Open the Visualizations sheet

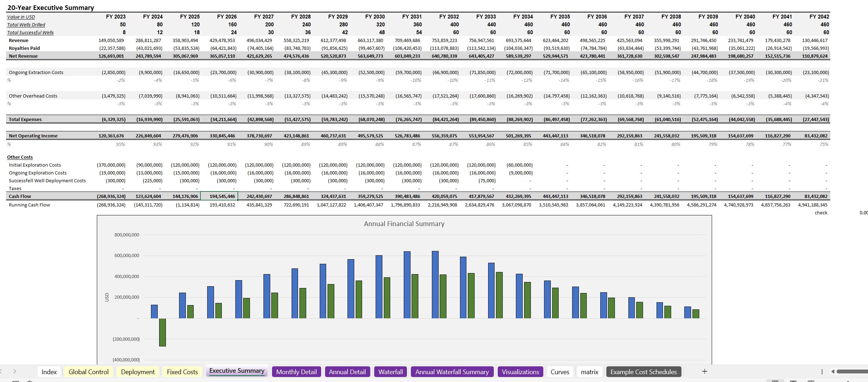pyautogui.click(x=521, y=372)
